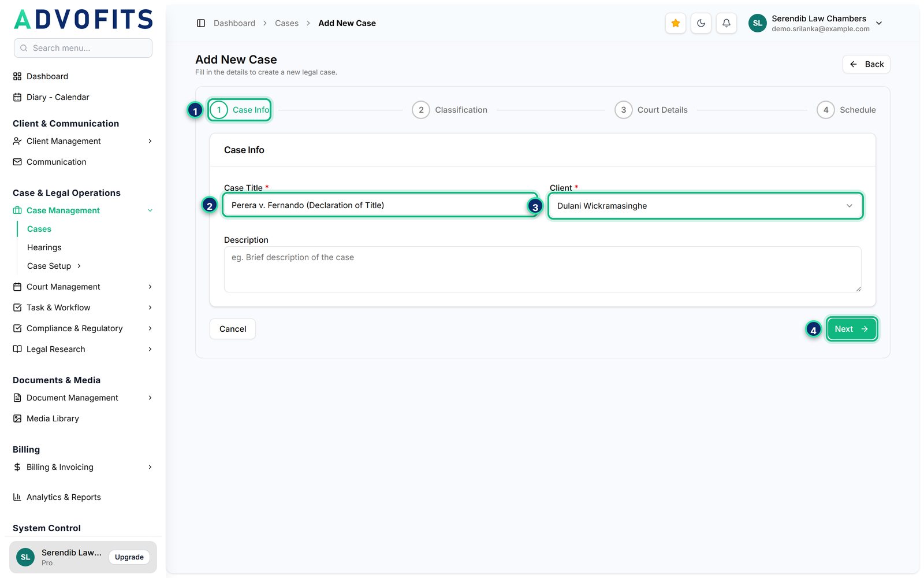Click the Diary - Calendar icon
The width and height of the screenshot is (924, 578).
pyautogui.click(x=17, y=97)
